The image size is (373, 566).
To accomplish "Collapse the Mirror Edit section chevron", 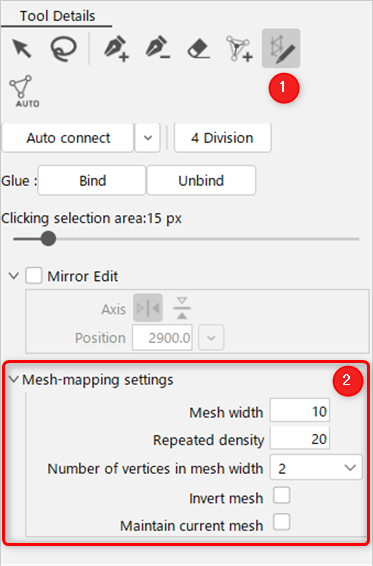I will (x=14, y=276).
